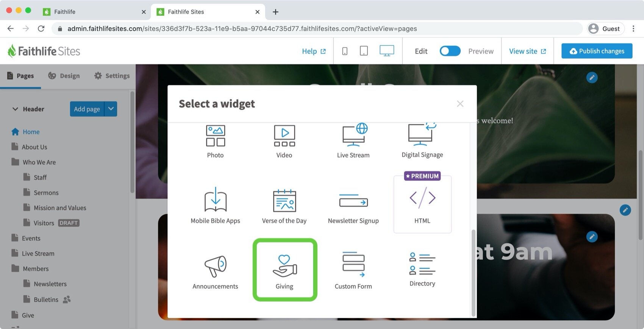Open a new browser tab

pos(275,12)
